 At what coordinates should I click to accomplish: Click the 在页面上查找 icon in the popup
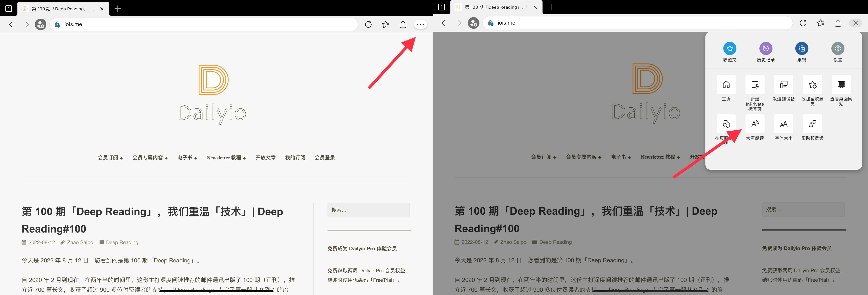pos(726,124)
